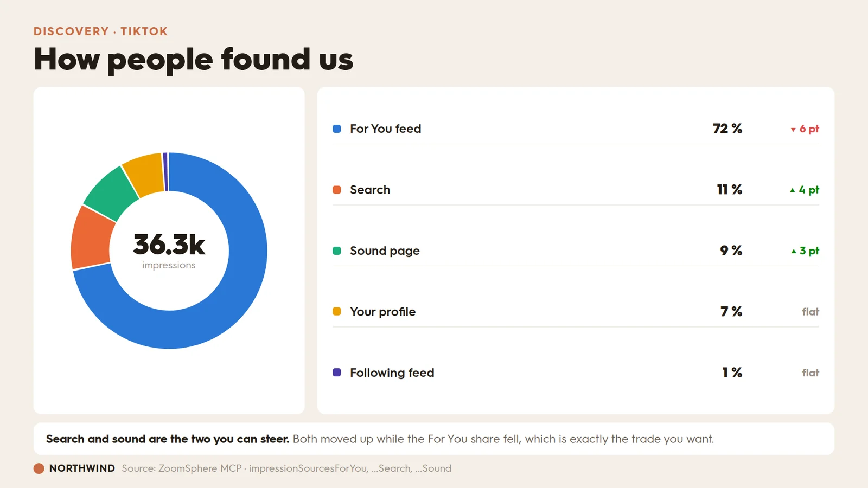Click the green up arrow 4 pt indicator
Screen dimensions: 868x488
point(805,190)
